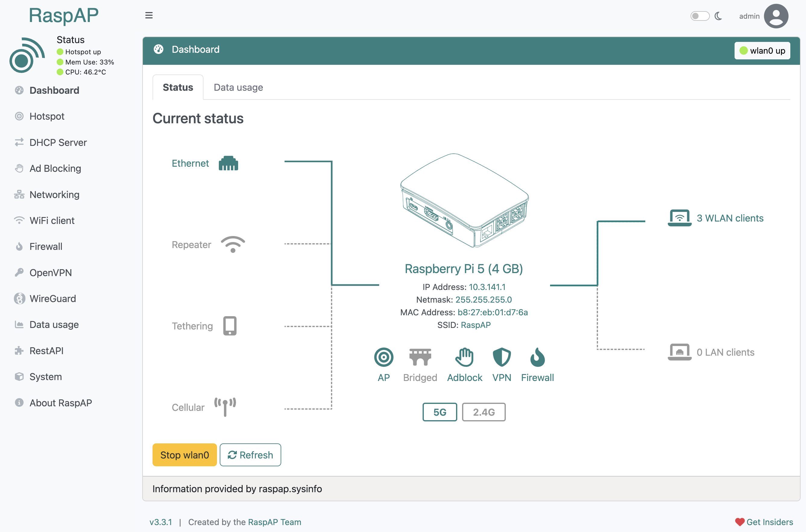
Task: Click the Networking sidebar icon
Action: pos(19,194)
